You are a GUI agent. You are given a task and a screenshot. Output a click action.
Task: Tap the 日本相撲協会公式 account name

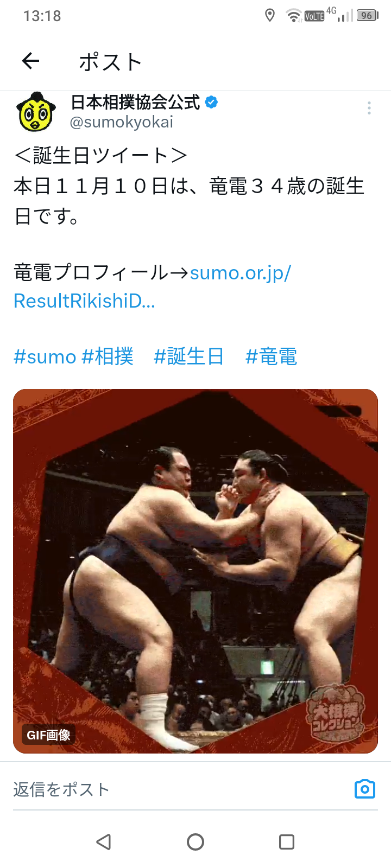pyautogui.click(x=135, y=102)
